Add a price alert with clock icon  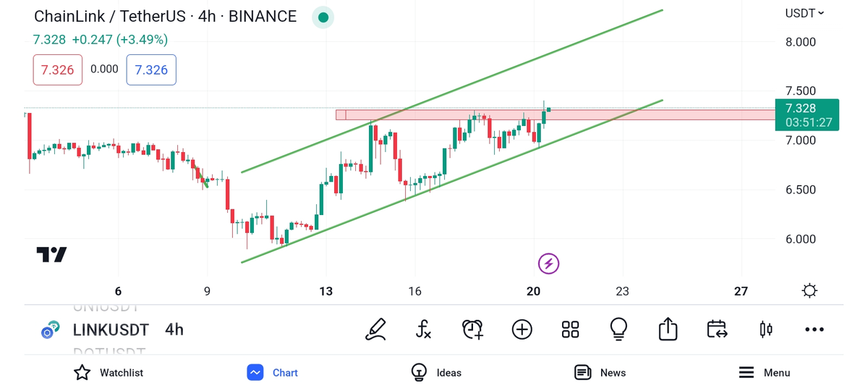pos(472,329)
